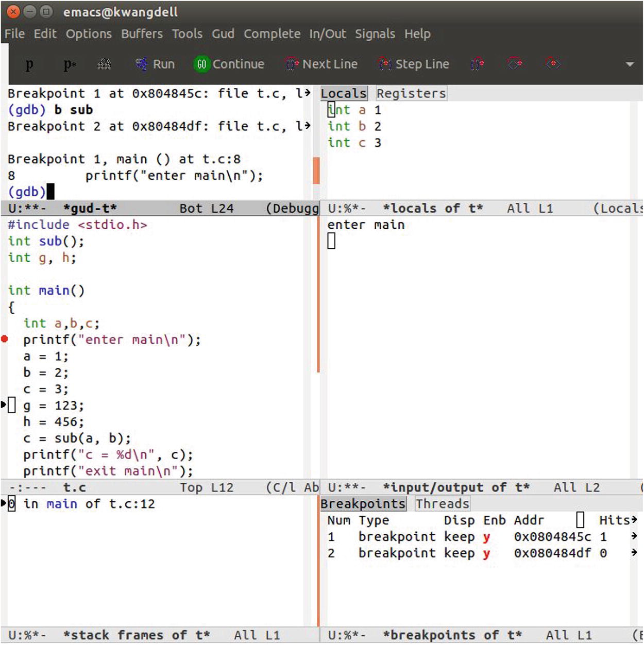
Task: Click the Hits column header
Action: click(615, 520)
